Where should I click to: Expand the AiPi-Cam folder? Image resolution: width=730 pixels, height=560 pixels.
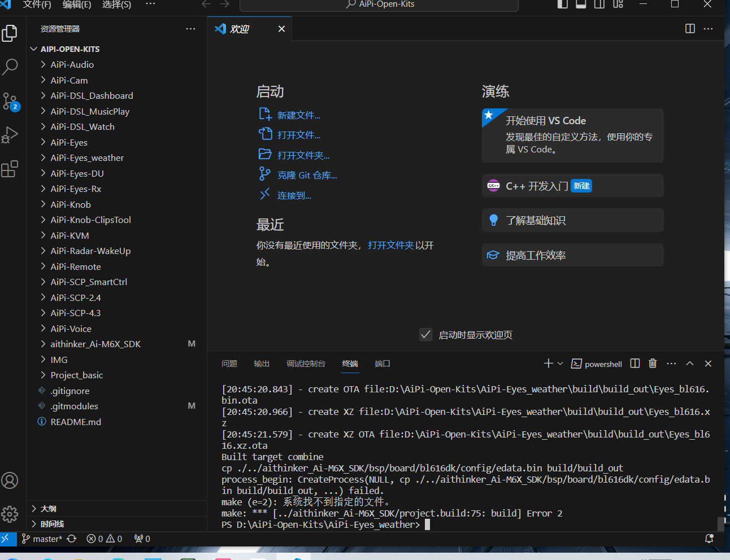[116, 80]
